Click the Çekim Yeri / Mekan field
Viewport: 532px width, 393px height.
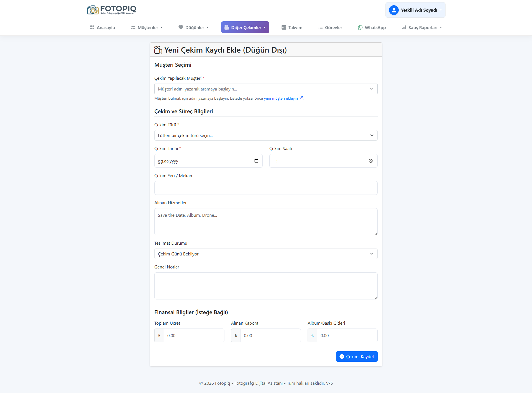point(266,188)
